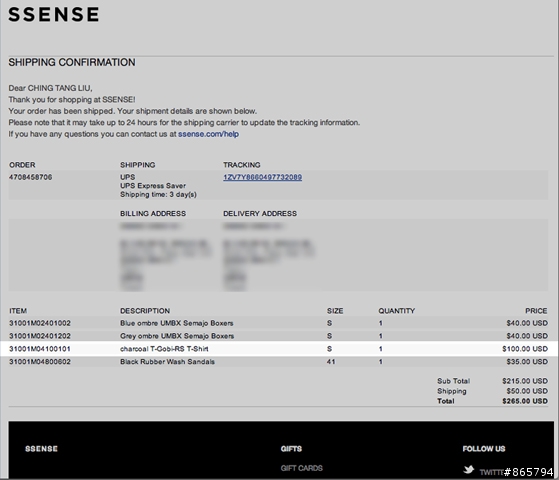Click Shipping amount $50.00 USD
This screenshot has height=480, width=559.
pyautogui.click(x=527, y=391)
